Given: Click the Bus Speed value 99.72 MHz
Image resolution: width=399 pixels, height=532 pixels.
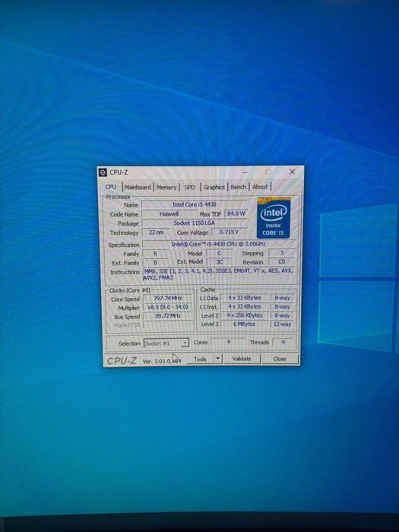Looking at the screenshot, I should pos(168,316).
